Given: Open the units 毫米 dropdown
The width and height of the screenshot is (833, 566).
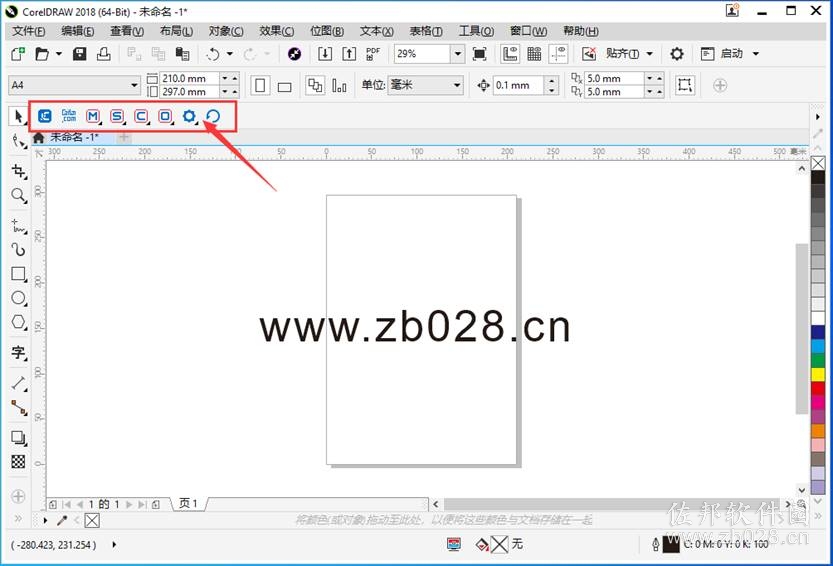Looking at the screenshot, I should (x=457, y=85).
